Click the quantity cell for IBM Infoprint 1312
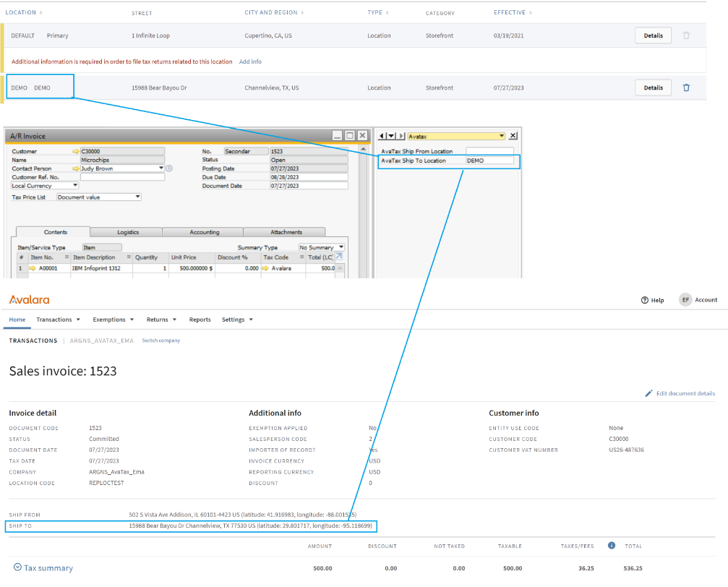The height and width of the screenshot is (587, 728). coord(150,268)
